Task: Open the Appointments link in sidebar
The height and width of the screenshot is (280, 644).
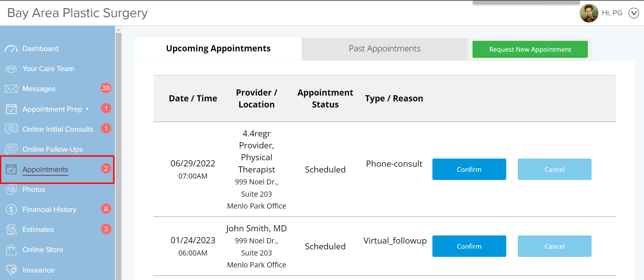Action: (45, 169)
